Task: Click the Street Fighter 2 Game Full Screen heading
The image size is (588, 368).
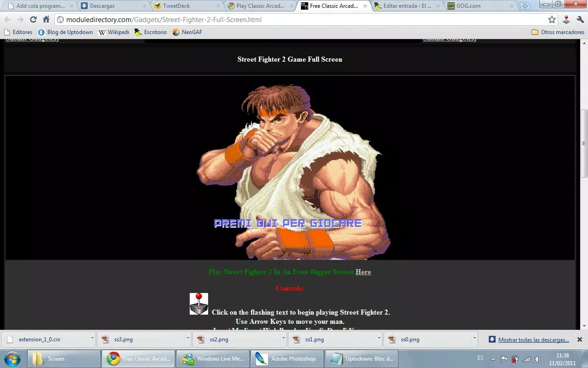Action: pos(290,59)
